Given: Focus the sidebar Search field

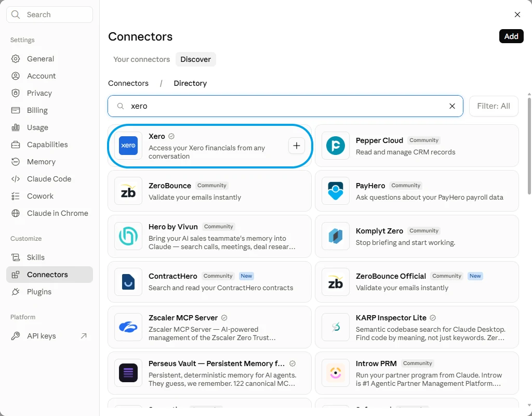Looking at the screenshot, I should [x=49, y=15].
